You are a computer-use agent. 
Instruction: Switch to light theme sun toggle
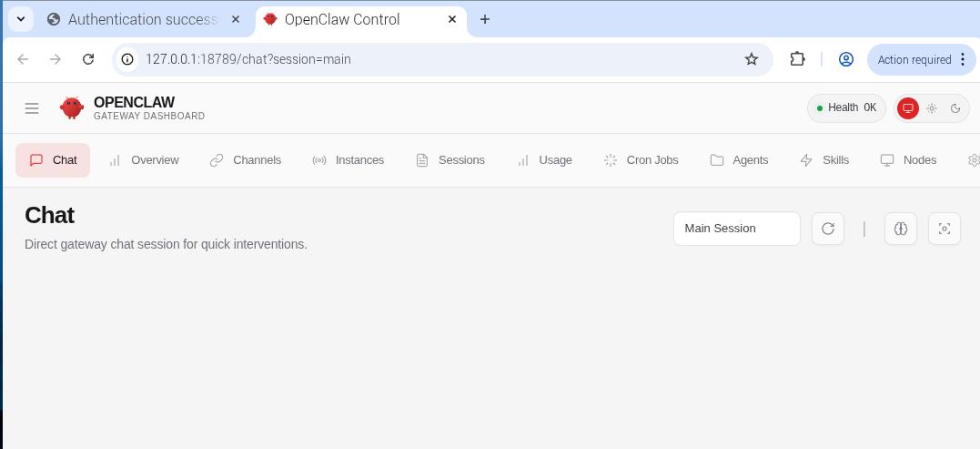[931, 108]
